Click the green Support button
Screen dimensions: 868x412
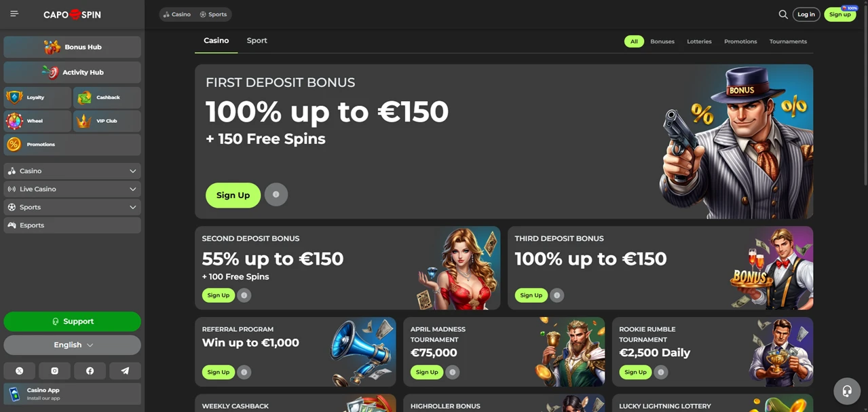(72, 321)
